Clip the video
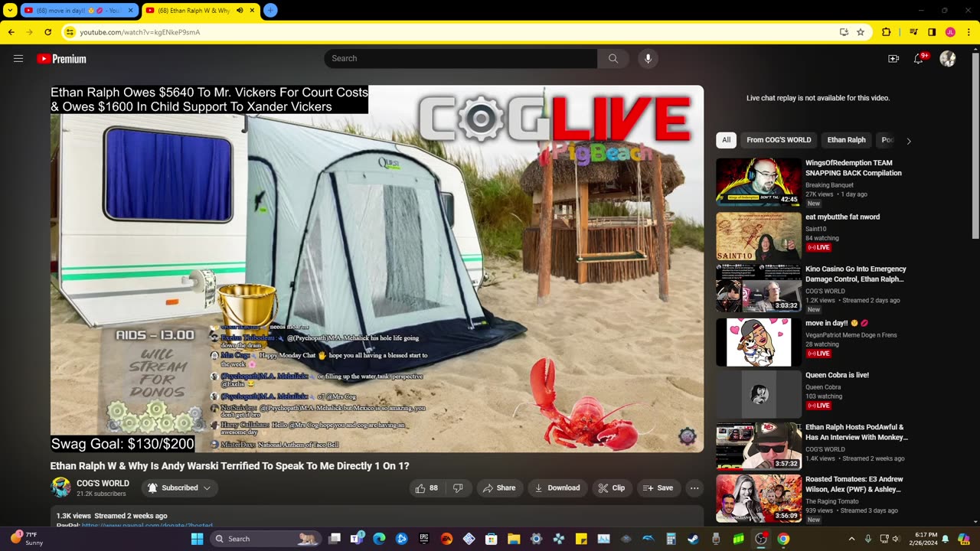This screenshot has width=980, height=551. [x=612, y=488]
